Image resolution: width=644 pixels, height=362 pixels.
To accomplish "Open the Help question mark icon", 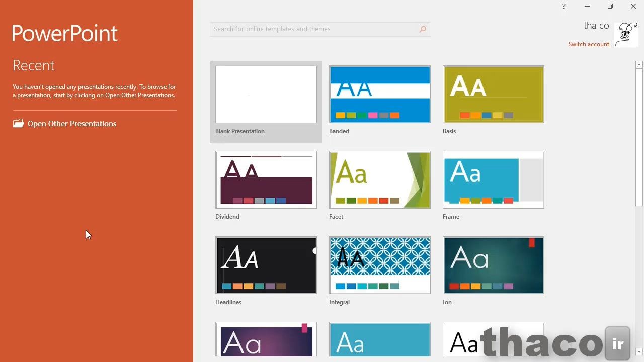I will pyautogui.click(x=563, y=6).
